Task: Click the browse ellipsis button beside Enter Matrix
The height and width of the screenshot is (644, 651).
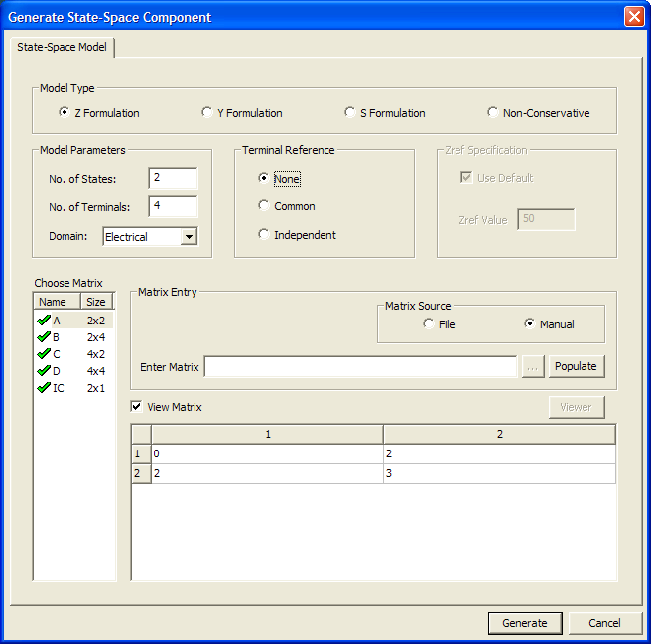Action: (x=532, y=367)
